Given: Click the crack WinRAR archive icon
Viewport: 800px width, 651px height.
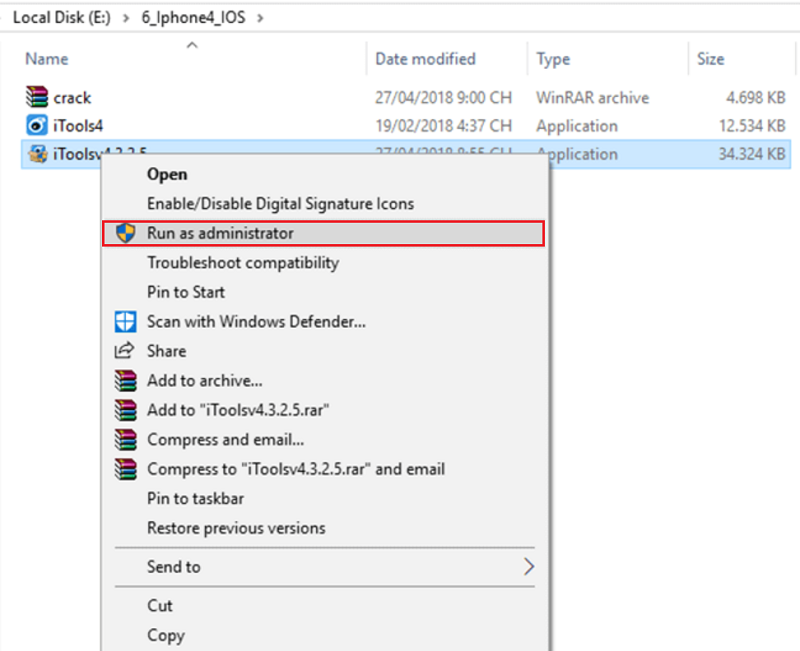Looking at the screenshot, I should point(37,98).
